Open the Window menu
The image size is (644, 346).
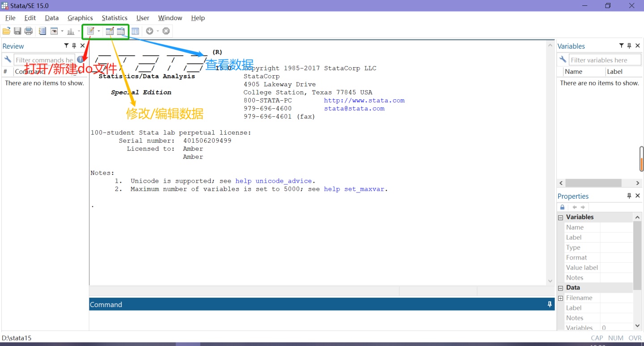tap(170, 18)
